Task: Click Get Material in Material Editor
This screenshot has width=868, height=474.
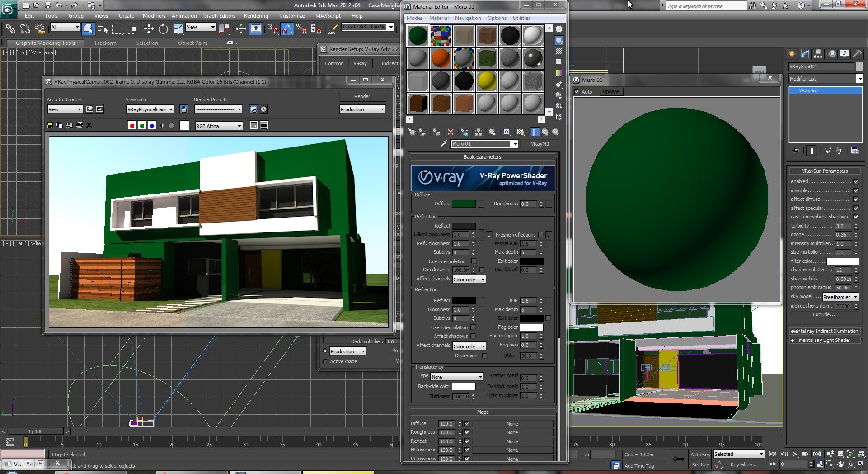Action: [x=412, y=132]
